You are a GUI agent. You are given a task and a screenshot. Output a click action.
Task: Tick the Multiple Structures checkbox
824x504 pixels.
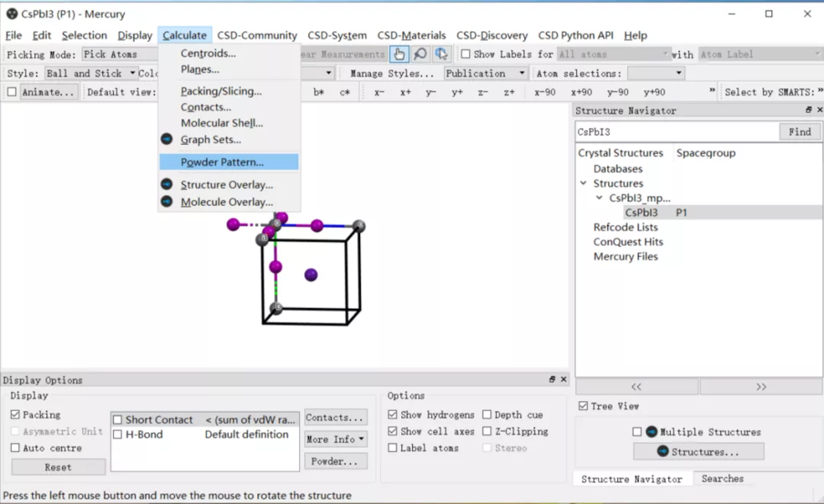[x=637, y=432]
